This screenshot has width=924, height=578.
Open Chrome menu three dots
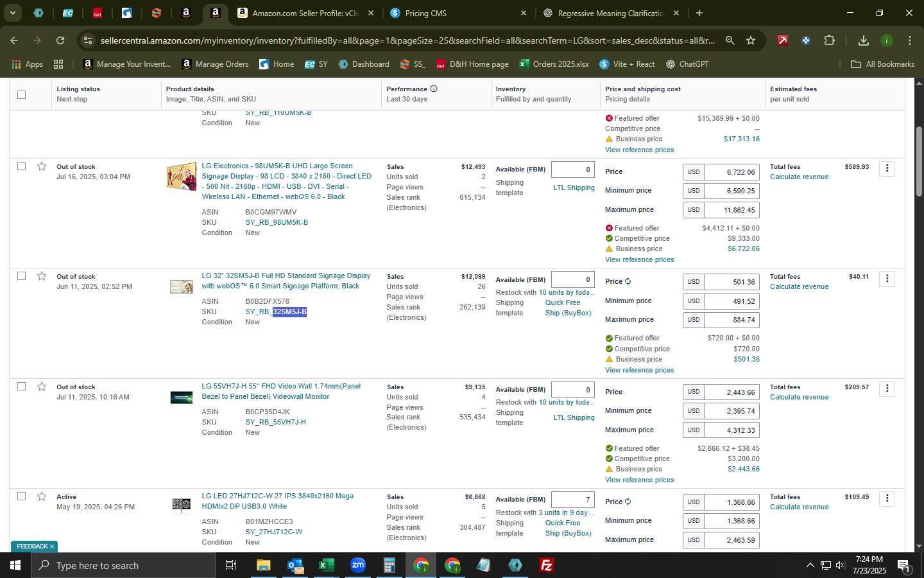click(x=910, y=40)
